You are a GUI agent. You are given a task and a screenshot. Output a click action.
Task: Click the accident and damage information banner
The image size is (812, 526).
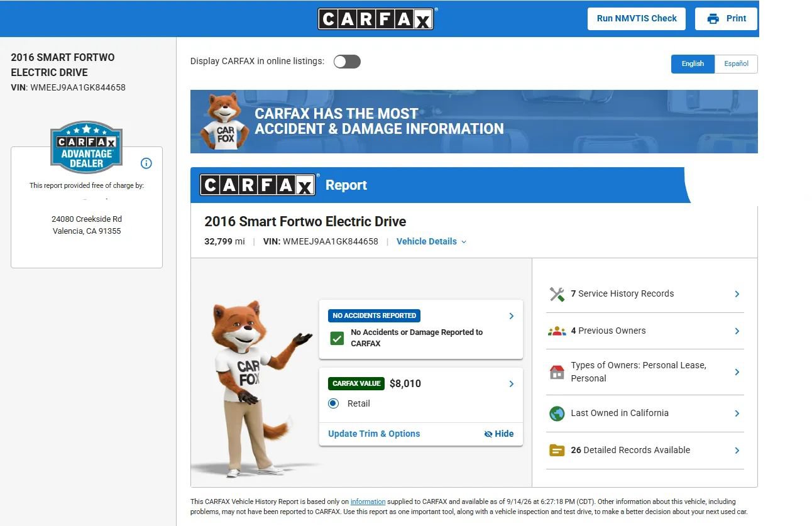(474, 121)
